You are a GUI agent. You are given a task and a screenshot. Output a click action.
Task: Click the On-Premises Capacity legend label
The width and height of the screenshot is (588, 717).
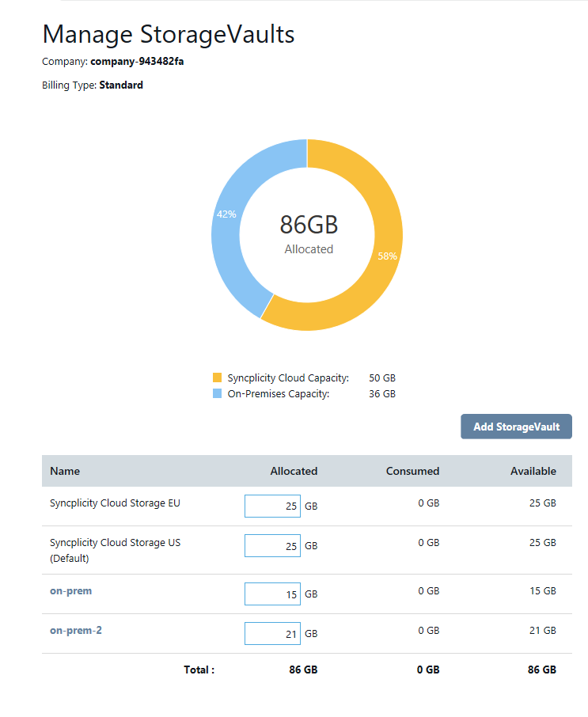click(279, 393)
